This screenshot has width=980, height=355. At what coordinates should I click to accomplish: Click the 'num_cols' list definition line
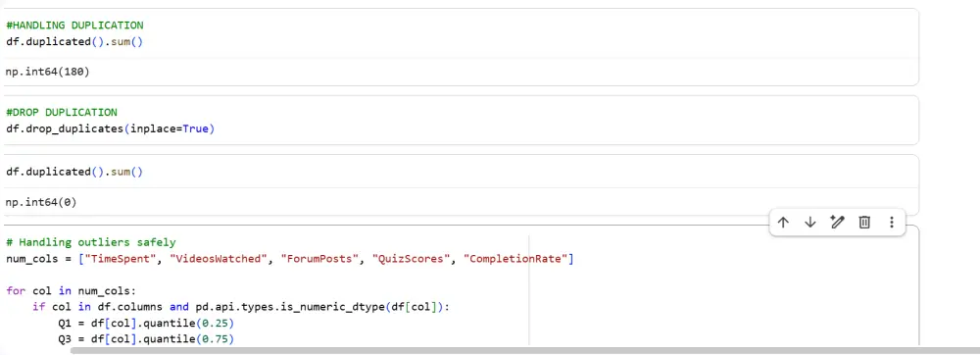289,259
